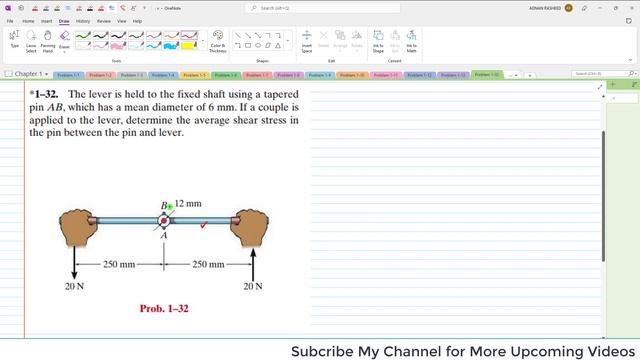Screen dimensions: 640x360
Task: Switch to the Insert tab
Action: click(47, 21)
